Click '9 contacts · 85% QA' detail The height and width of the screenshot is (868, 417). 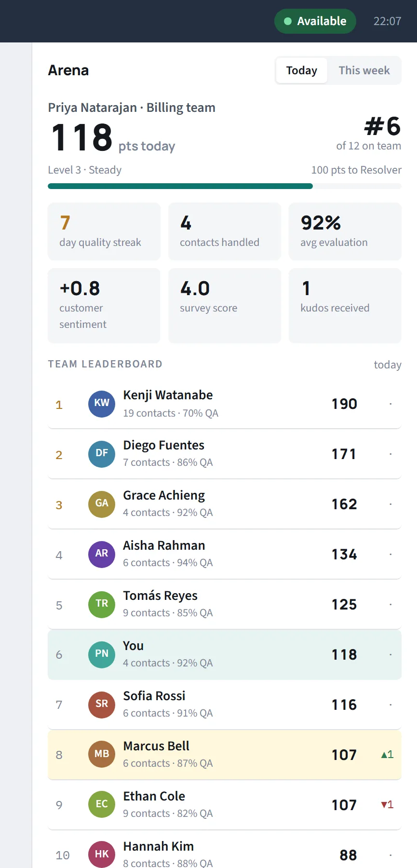pos(168,613)
